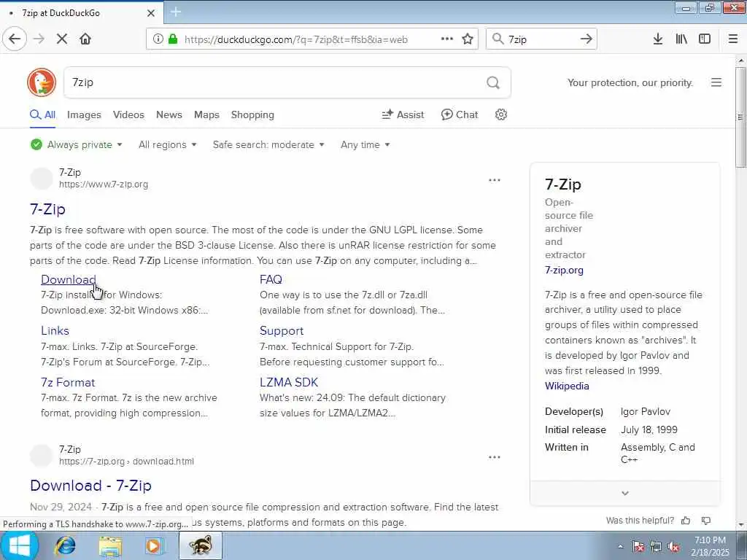Switch to Videos search tab
Screen dimensions: 747x560
tap(128, 114)
